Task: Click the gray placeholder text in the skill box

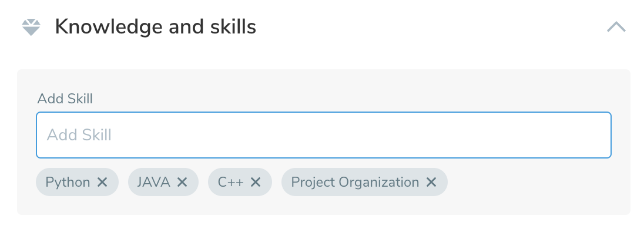Action: [x=79, y=135]
